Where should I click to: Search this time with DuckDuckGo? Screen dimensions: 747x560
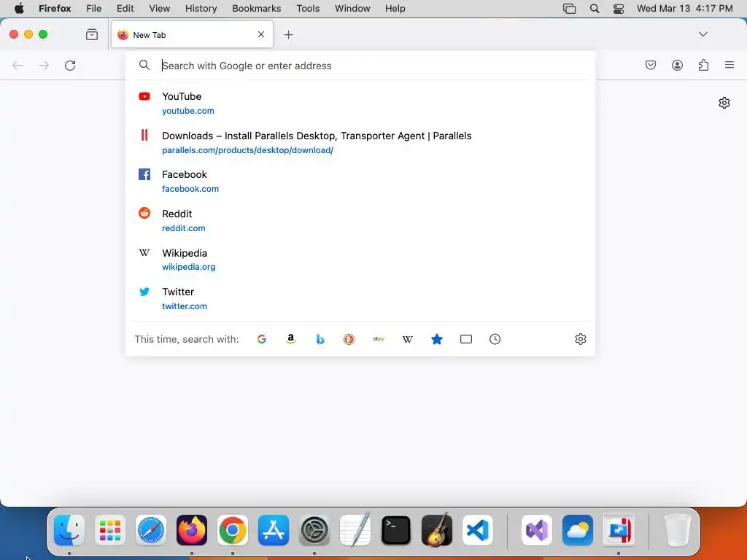(349, 339)
